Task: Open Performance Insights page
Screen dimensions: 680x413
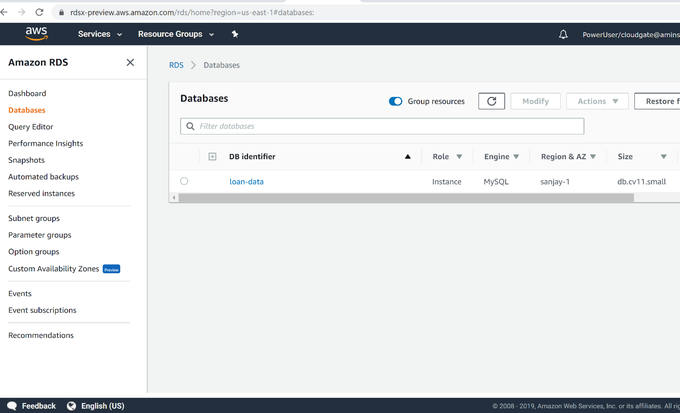Action: [46, 143]
